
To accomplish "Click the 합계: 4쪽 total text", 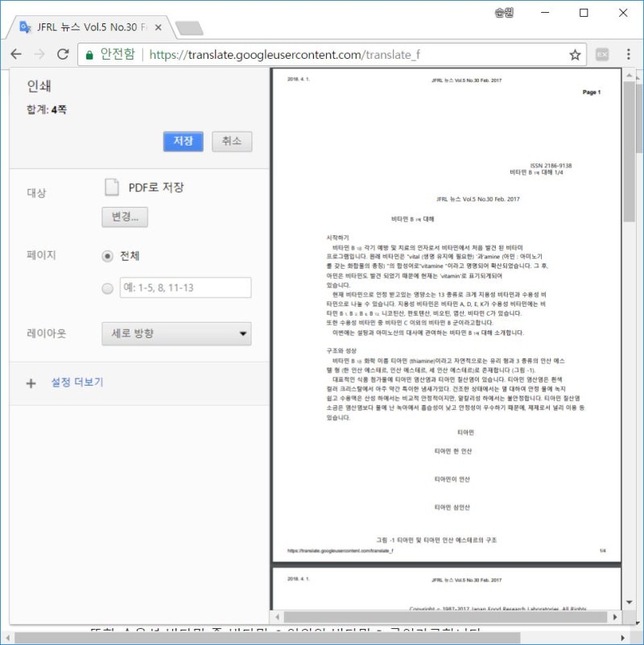I will point(47,110).
